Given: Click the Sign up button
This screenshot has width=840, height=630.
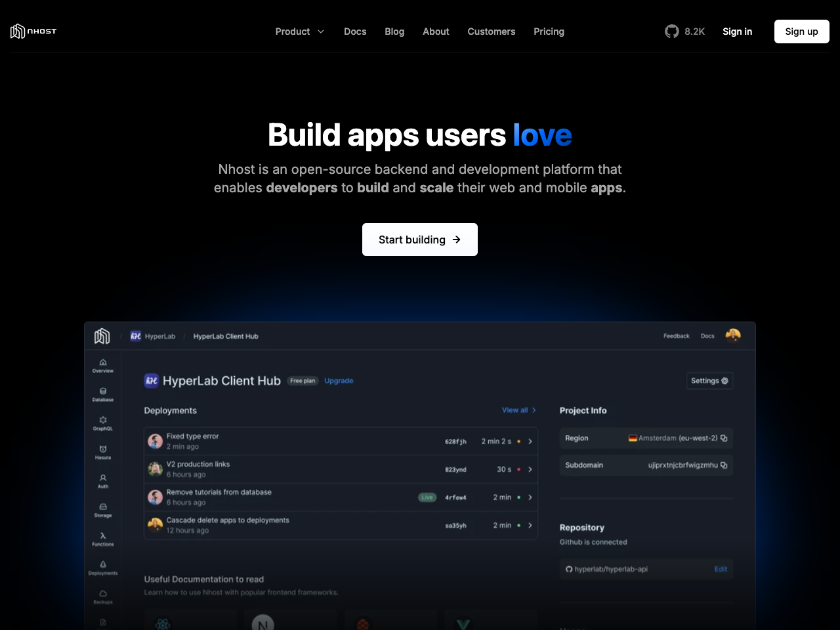Looking at the screenshot, I should (x=802, y=31).
